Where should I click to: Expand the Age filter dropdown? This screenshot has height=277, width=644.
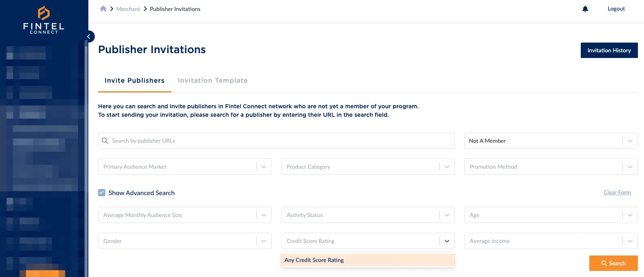630,215
